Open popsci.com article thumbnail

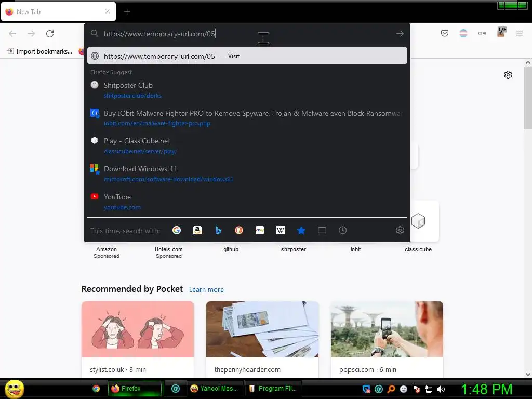click(x=387, y=329)
